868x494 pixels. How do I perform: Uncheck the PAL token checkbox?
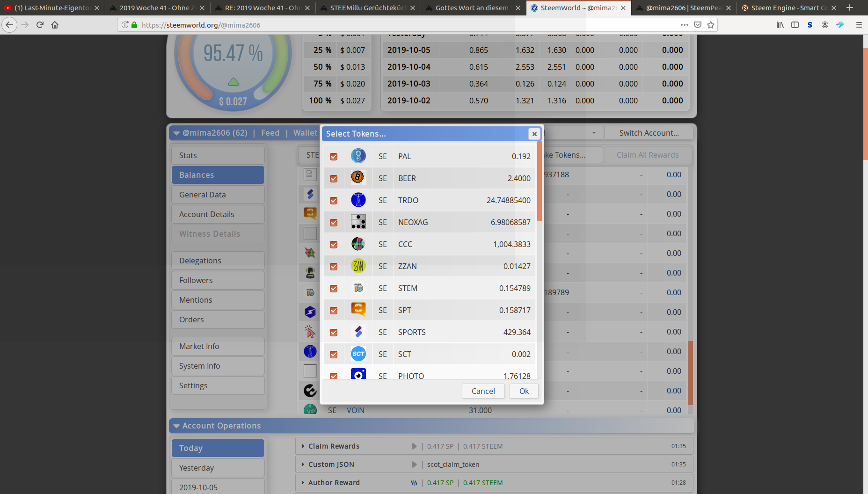point(334,156)
